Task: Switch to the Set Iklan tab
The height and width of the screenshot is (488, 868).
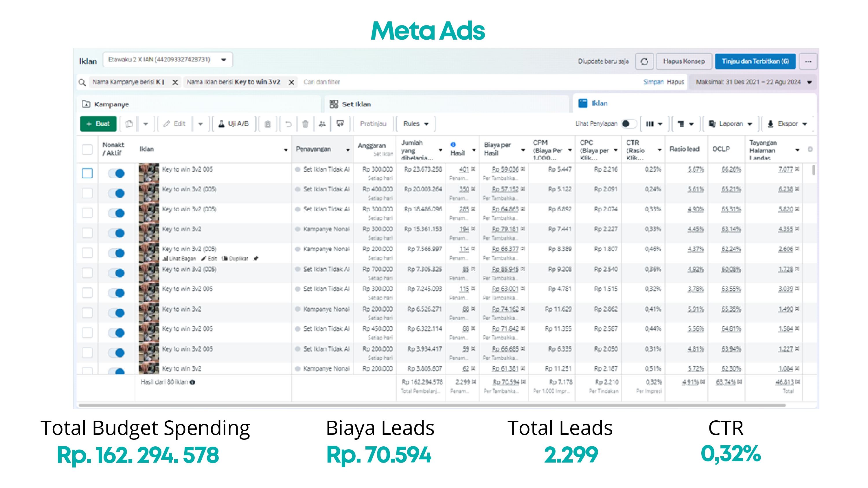Action: click(447, 104)
